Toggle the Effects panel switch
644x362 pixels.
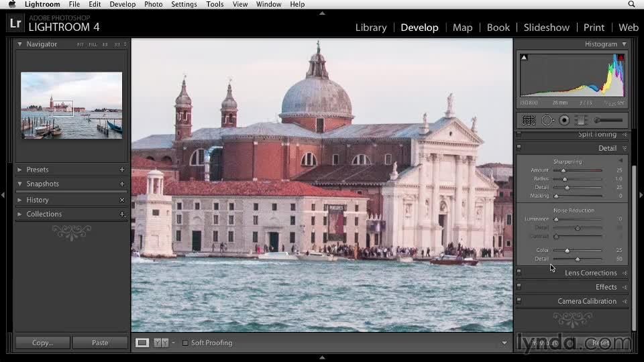[519, 287]
